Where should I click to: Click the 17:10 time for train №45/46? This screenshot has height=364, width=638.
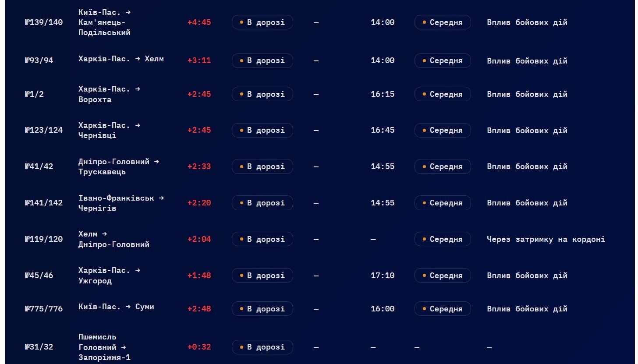[383, 276]
